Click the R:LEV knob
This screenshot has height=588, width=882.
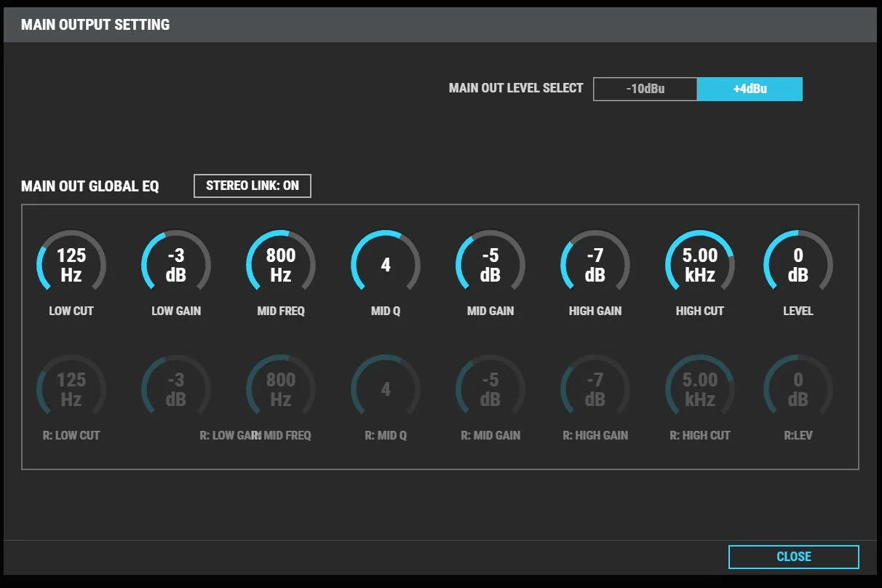[798, 389]
